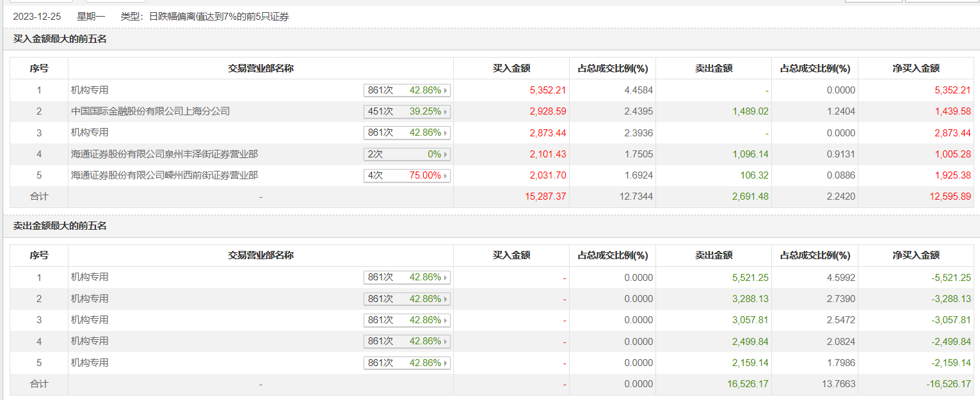Click the 净买入金额 column header in the sell table
Viewport: 980px width, 400px height.
point(915,255)
